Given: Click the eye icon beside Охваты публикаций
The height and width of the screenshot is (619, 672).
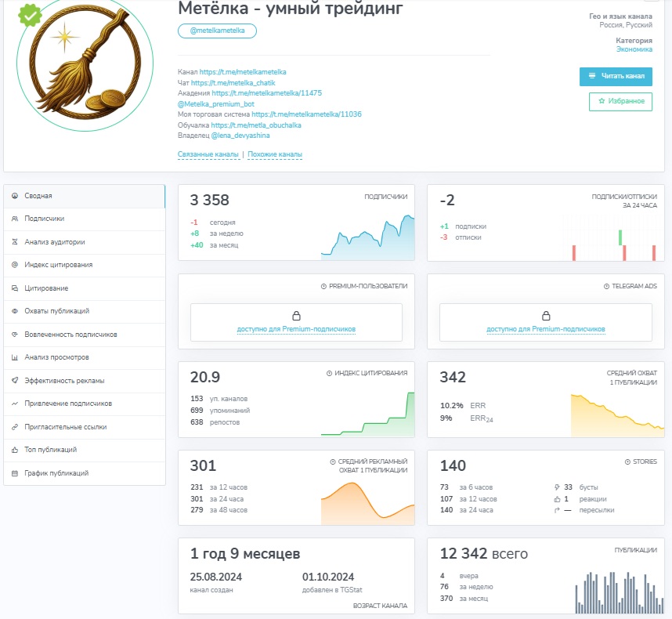Looking at the screenshot, I should click(x=15, y=311).
